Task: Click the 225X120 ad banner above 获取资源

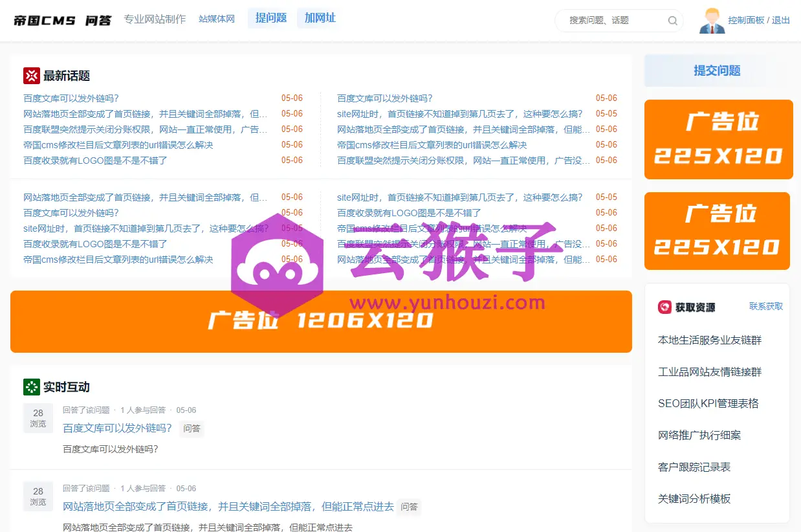Action: click(x=717, y=231)
